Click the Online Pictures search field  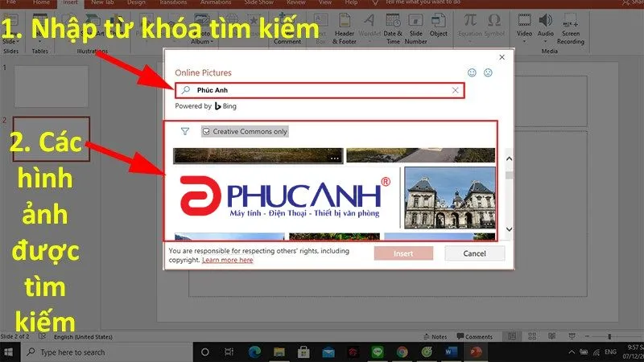point(320,90)
